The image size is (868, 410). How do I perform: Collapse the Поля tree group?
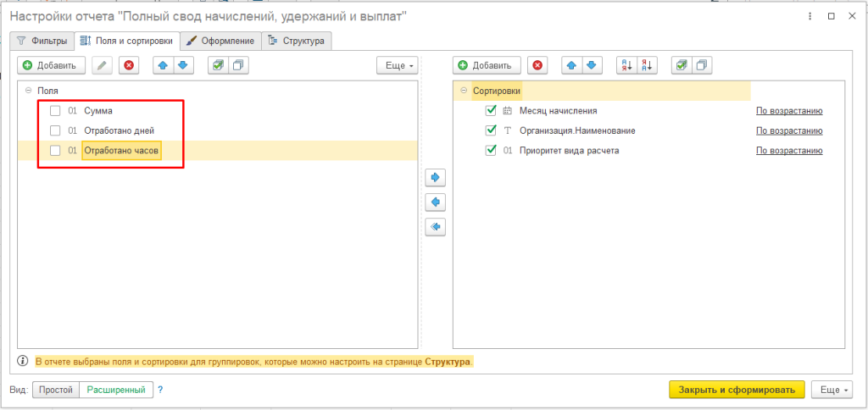pyautogui.click(x=28, y=91)
